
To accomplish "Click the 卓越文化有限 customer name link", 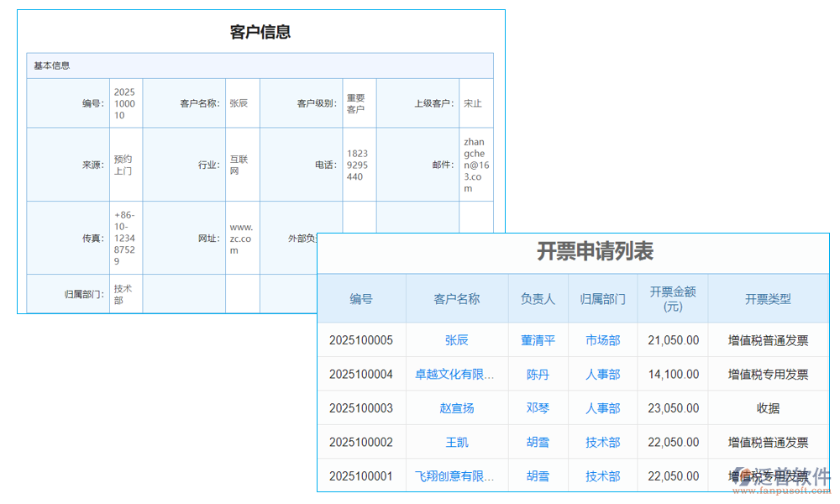I will (x=456, y=375).
